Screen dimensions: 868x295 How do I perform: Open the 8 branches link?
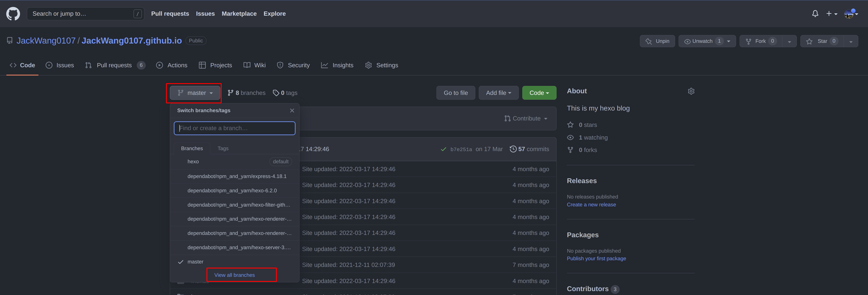(x=247, y=93)
